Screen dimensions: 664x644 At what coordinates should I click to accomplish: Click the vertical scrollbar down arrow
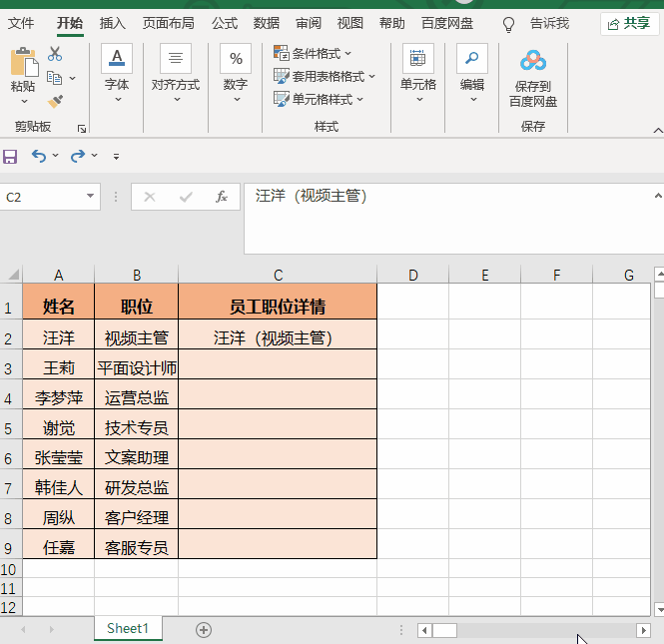(659, 609)
